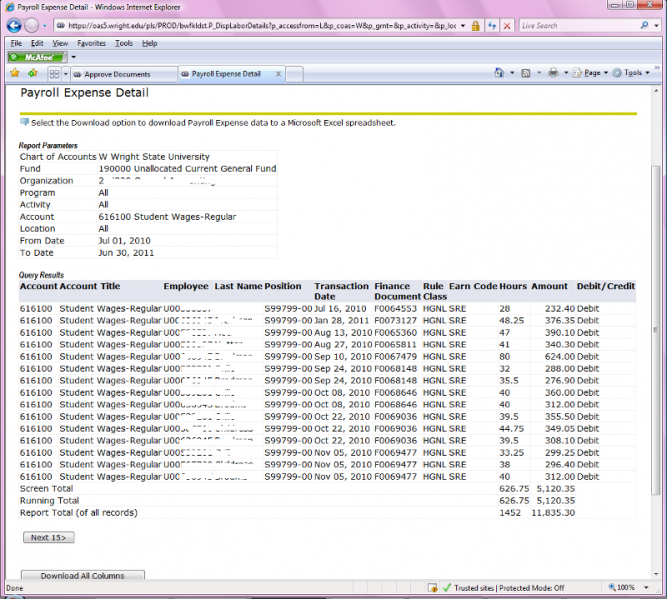Click the page scroll down arrow

coord(656,573)
